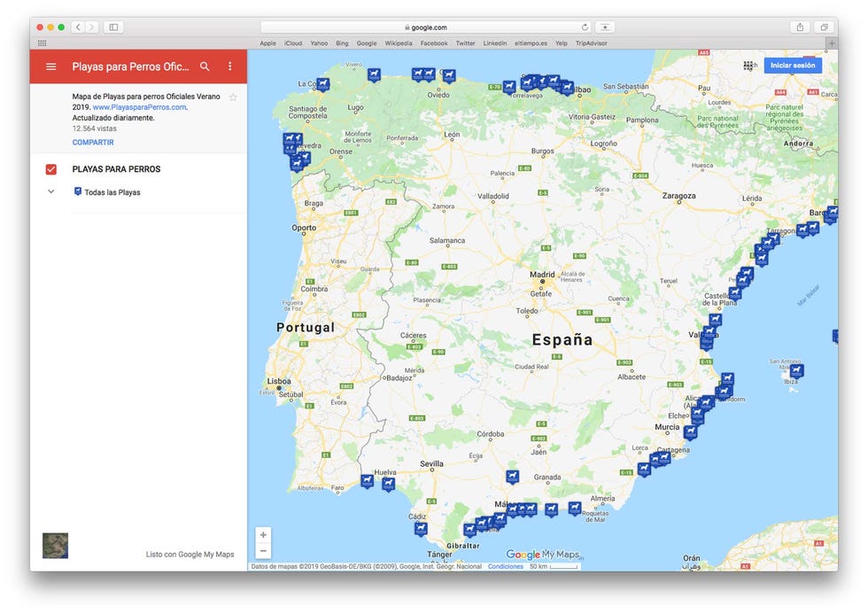868x614 pixels.
Task: Click the Todas las Playas layer icon
Action: (78, 191)
